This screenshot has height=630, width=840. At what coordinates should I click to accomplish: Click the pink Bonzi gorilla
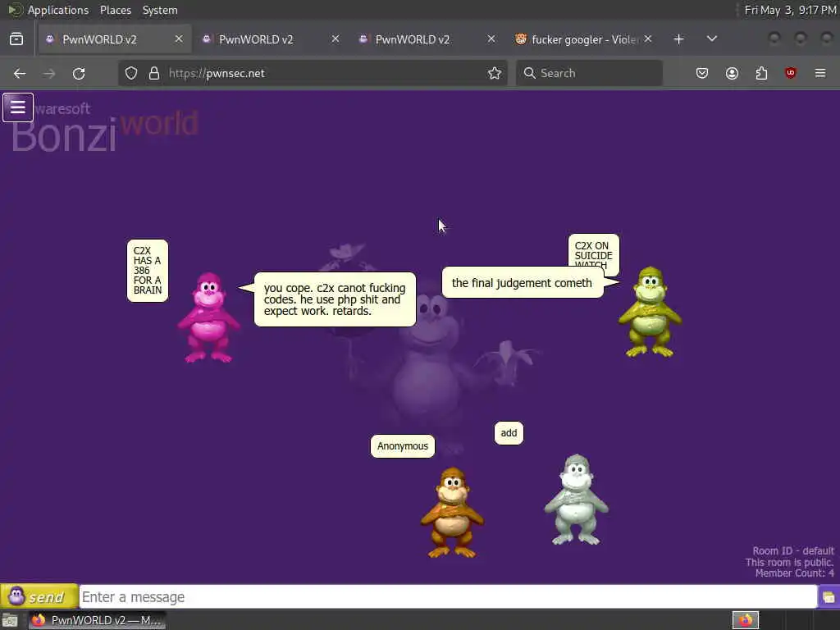coord(208,317)
